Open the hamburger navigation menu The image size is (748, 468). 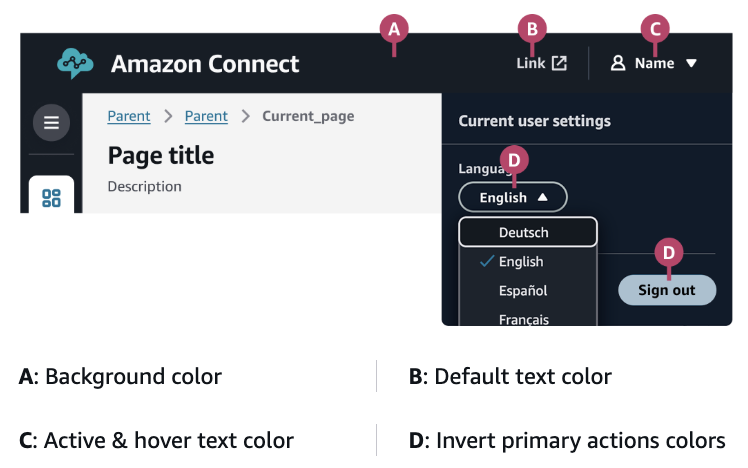tap(51, 123)
